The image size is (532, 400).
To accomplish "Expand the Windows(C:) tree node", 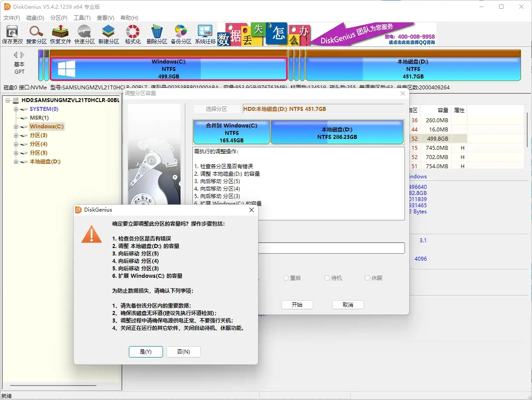I will [15, 126].
